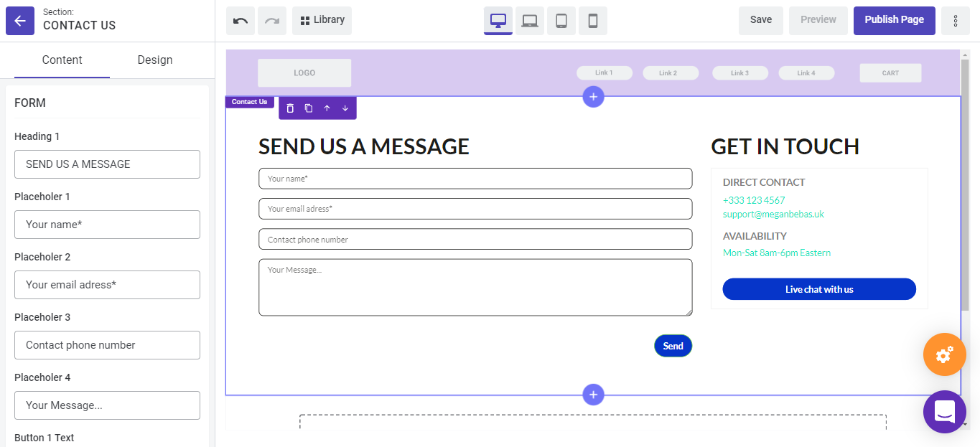Image resolution: width=980 pixels, height=447 pixels.
Task: Switch to tablet preview mode
Action: (561, 21)
